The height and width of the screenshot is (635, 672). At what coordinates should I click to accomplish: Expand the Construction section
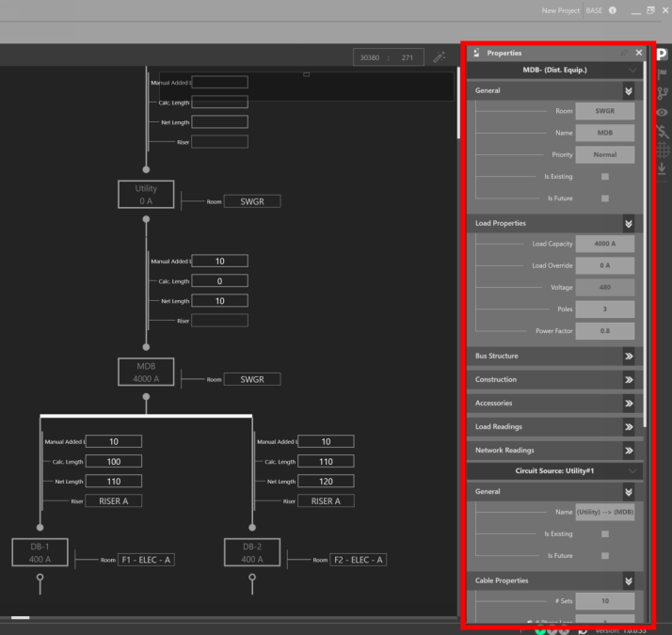[x=629, y=380]
